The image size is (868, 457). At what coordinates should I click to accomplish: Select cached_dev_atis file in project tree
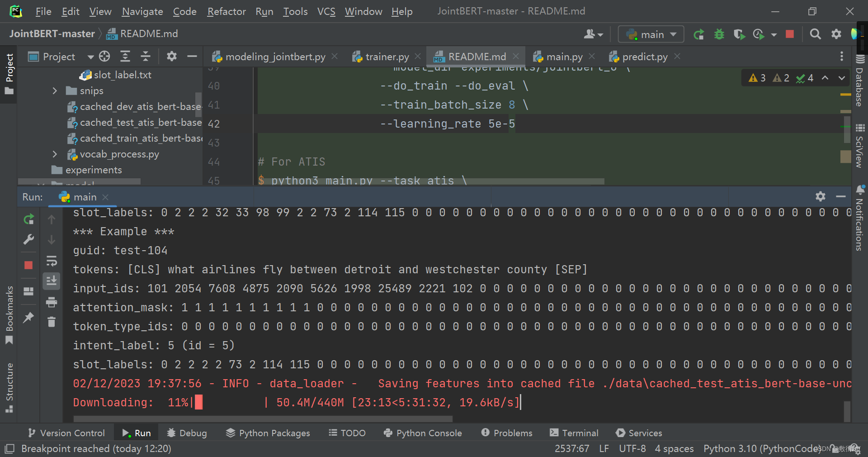tap(134, 107)
